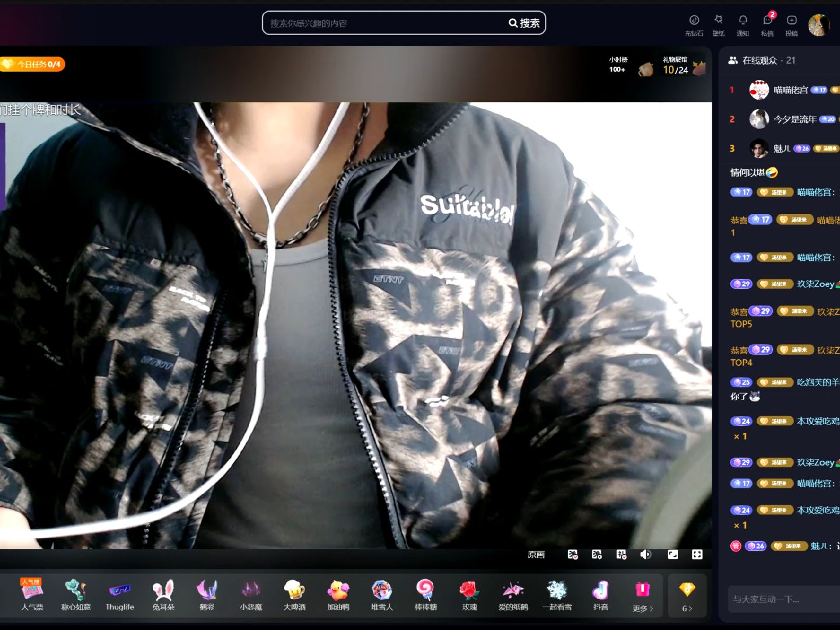
Task: Open the diamond balance 6 panel
Action: (687, 596)
